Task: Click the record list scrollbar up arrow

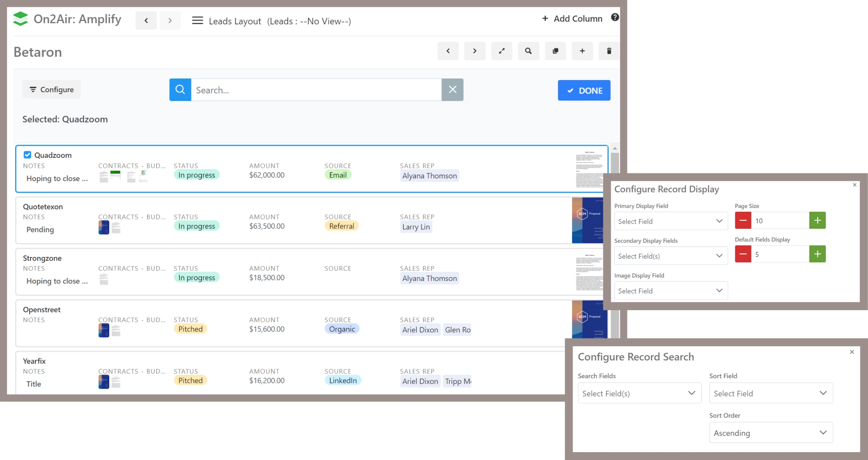Action: tap(615, 148)
